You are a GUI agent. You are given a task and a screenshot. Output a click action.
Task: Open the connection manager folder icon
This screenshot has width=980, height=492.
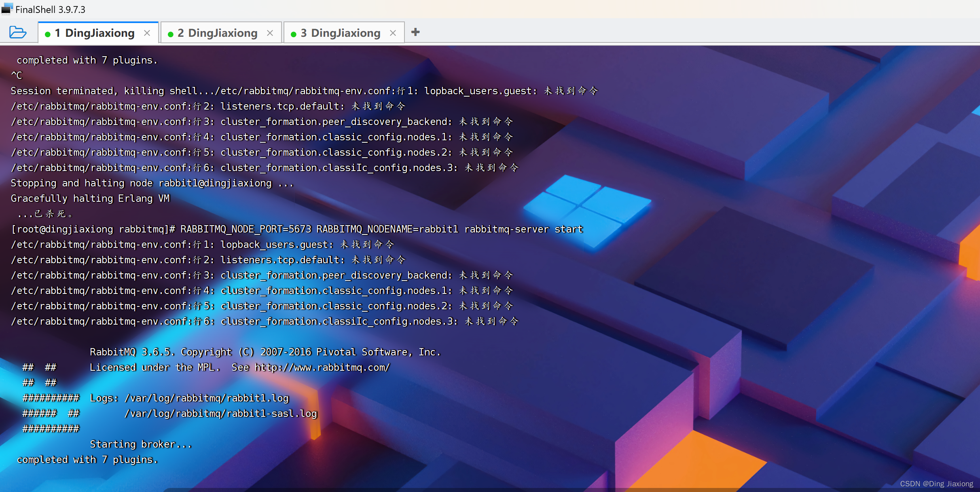click(18, 32)
